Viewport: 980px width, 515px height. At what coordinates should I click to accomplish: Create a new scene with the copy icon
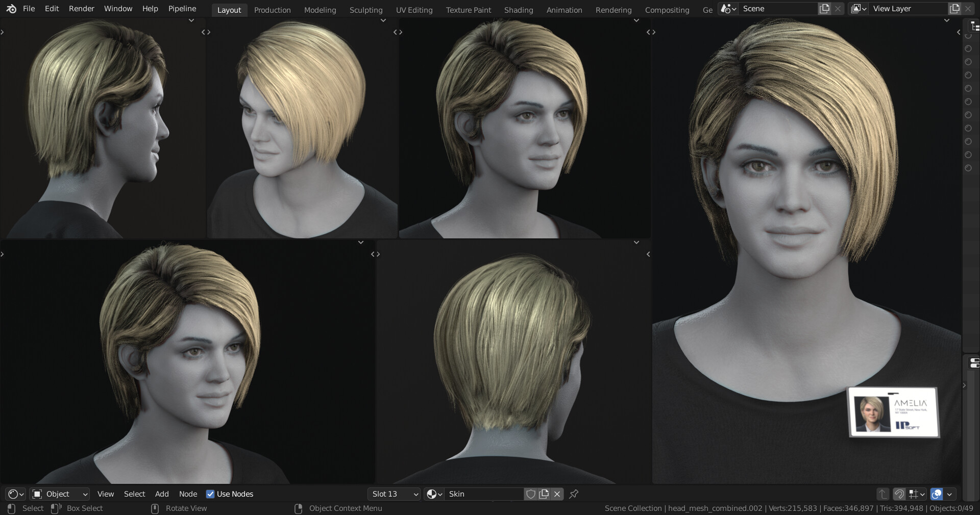point(824,9)
